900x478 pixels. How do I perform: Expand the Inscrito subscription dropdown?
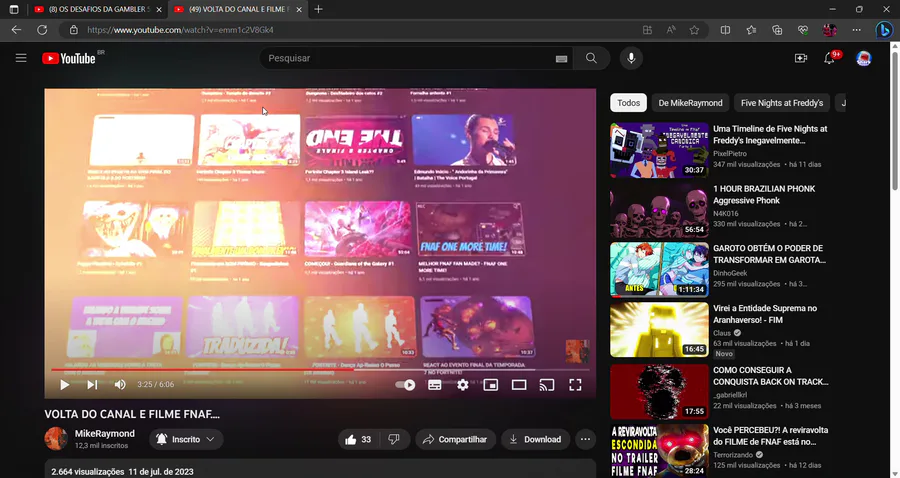186,439
